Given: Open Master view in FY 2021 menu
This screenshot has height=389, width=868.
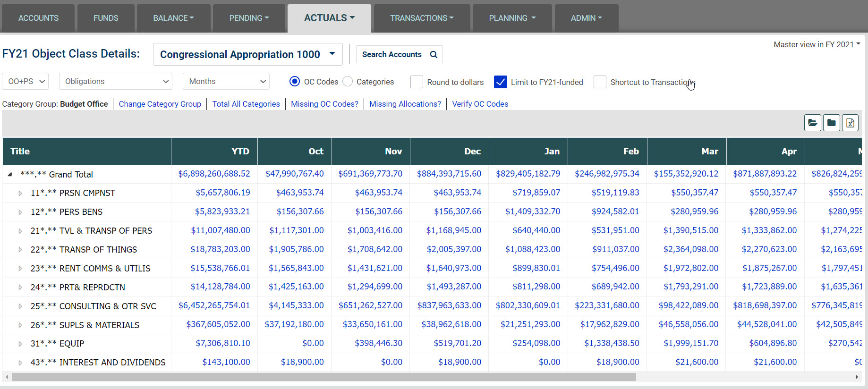Looking at the screenshot, I should 817,44.
